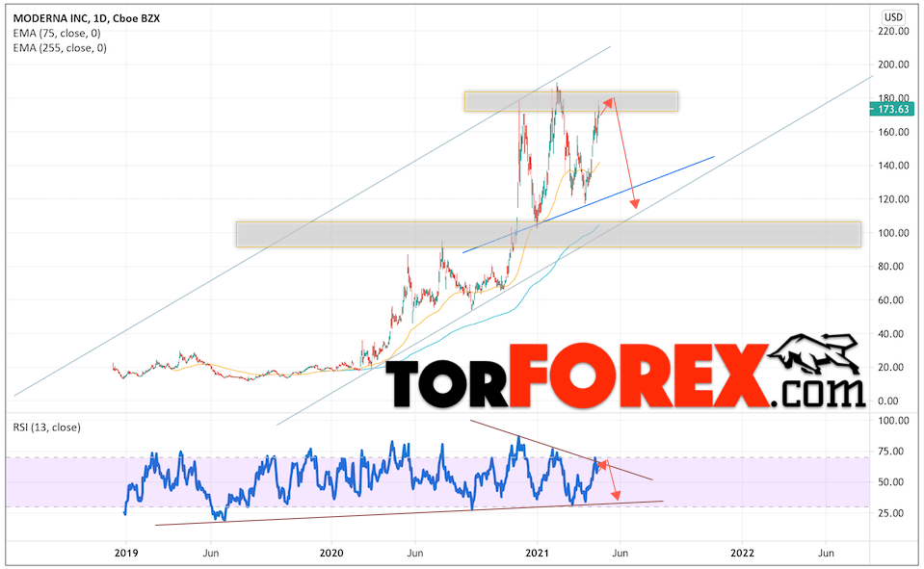Click the RSI (13, close) indicator label
This screenshot has width=924, height=569.
click(x=46, y=427)
